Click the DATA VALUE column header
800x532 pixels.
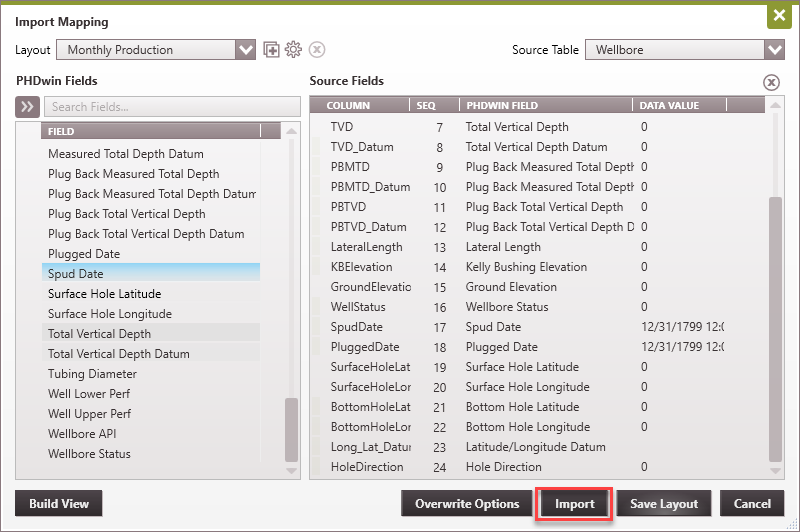tap(679, 106)
